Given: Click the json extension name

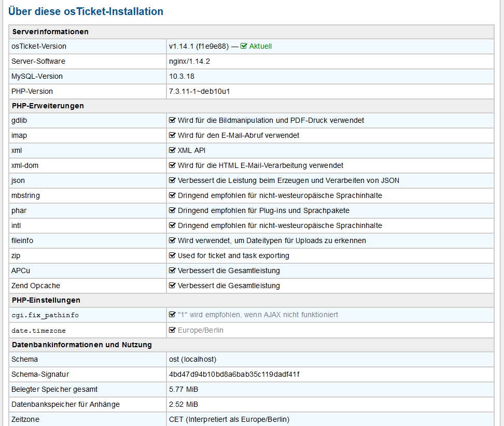Looking at the screenshot, I should click(18, 180).
